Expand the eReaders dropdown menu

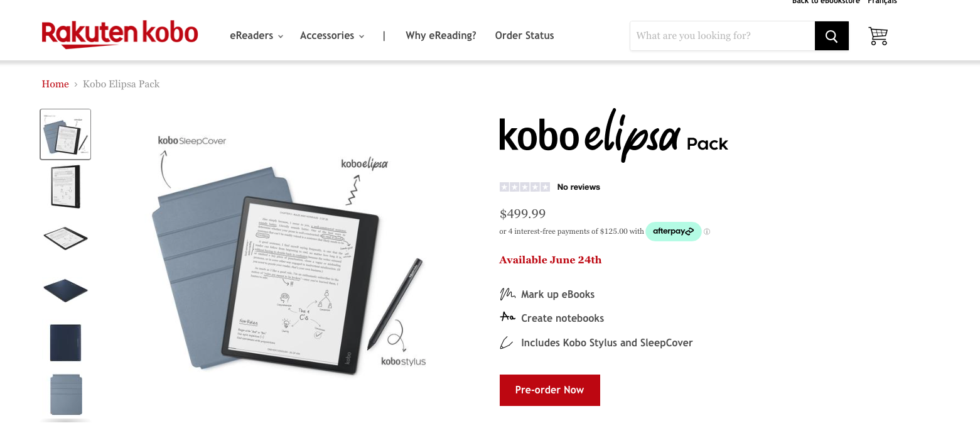pyautogui.click(x=257, y=36)
